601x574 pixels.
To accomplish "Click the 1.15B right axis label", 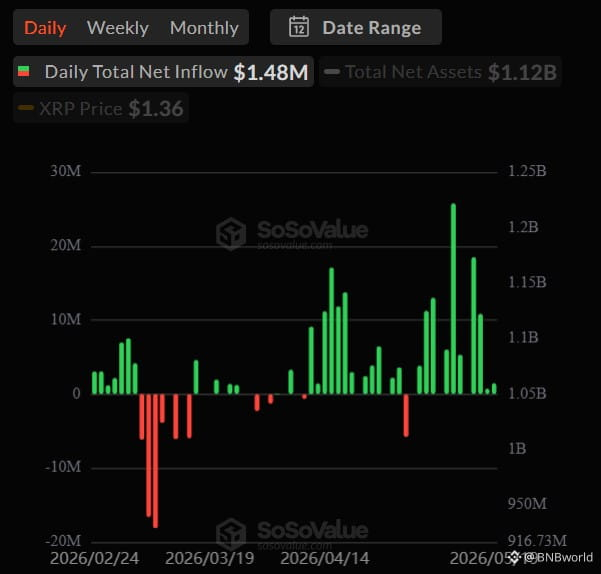I will 527,282.
